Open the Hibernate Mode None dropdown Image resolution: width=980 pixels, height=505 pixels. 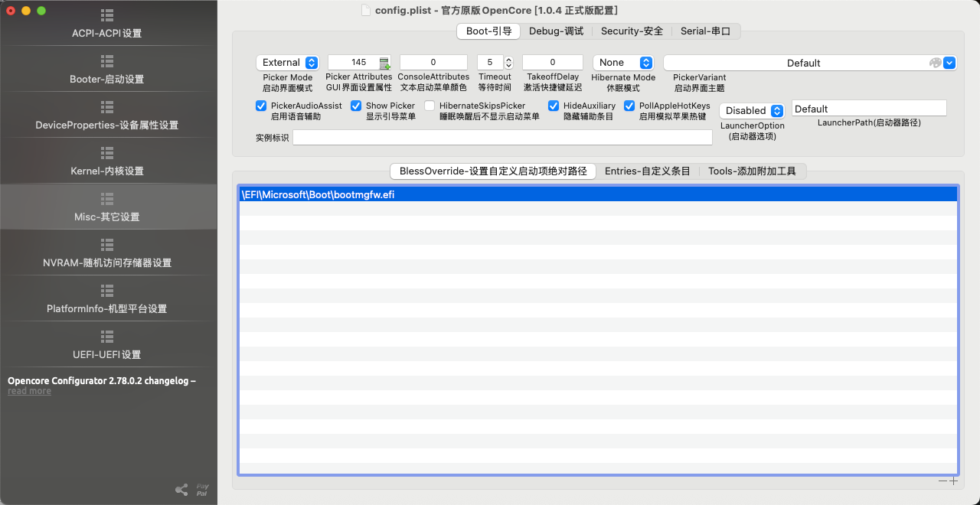pos(623,63)
